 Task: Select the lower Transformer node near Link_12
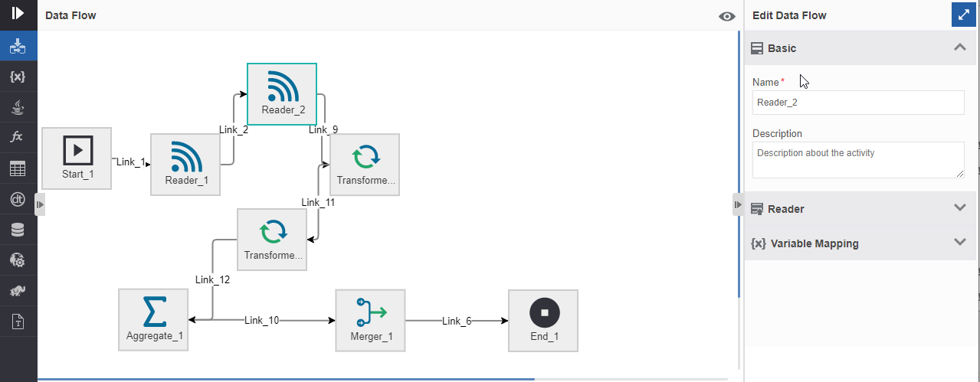[x=272, y=240]
